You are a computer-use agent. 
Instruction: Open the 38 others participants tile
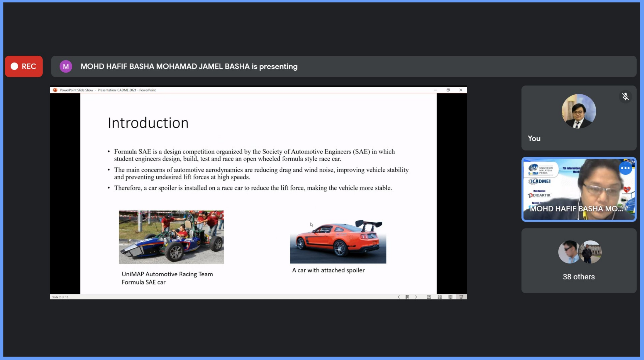tap(579, 260)
